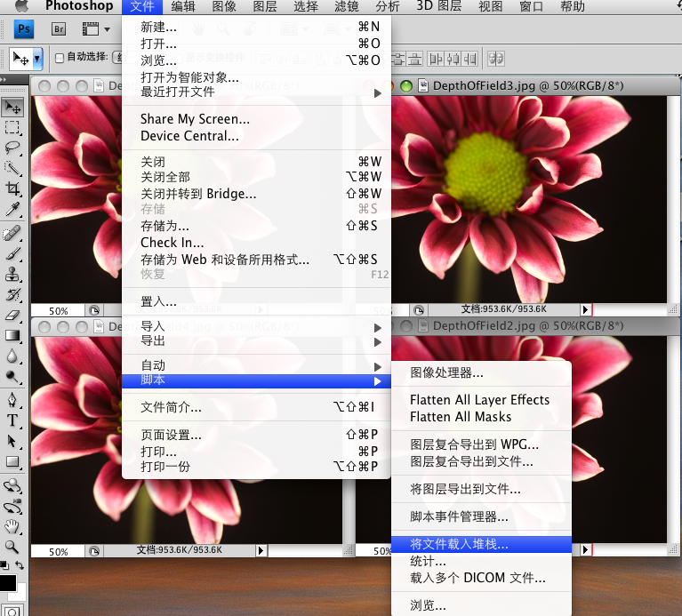
Task: Click the DepthOfField3.jpg flower image canvas
Action: [x=529, y=199]
